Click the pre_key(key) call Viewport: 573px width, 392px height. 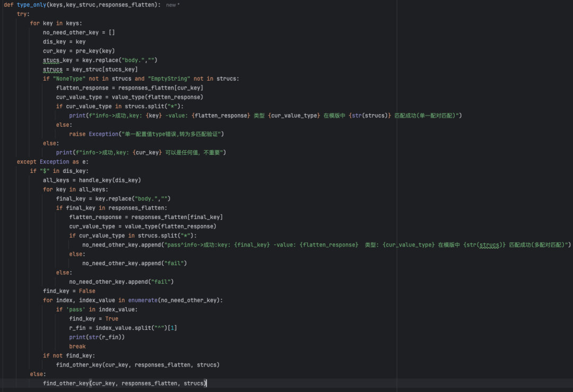(95, 51)
